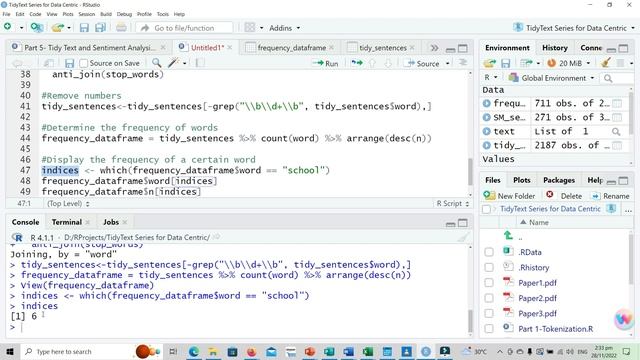This screenshot has height=360, width=640.
Task: Click console vertical scrollbar
Action: click(470, 321)
